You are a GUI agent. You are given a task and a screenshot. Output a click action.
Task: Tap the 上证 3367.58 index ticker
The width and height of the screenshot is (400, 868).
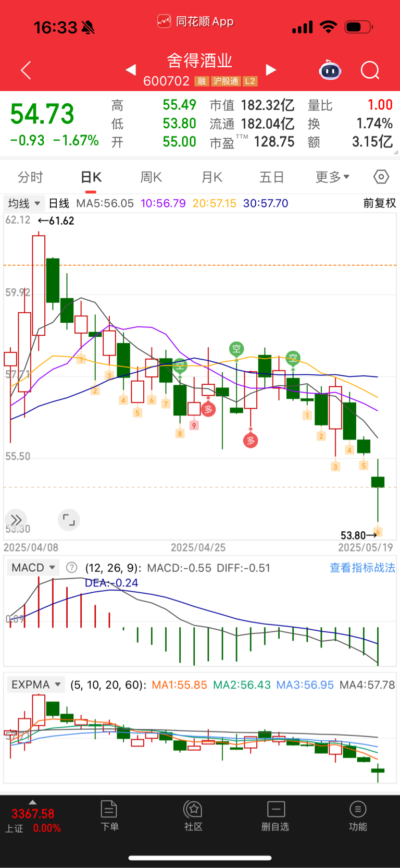pyautogui.click(x=33, y=820)
